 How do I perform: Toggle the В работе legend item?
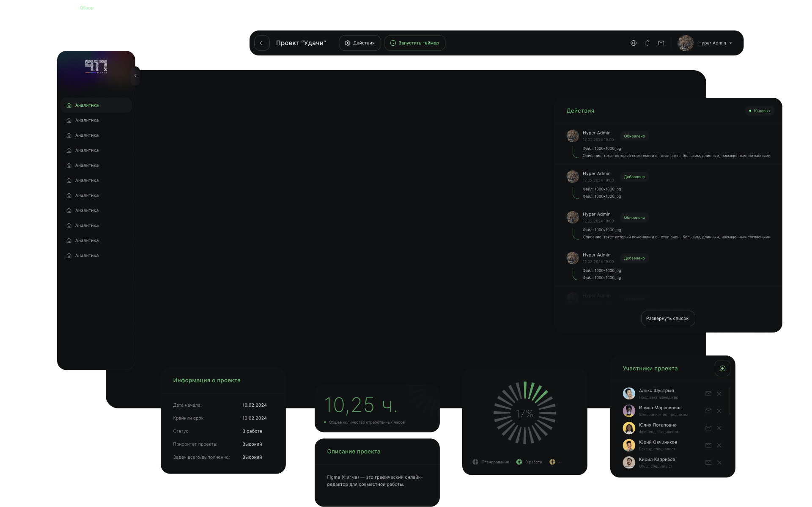tap(529, 462)
